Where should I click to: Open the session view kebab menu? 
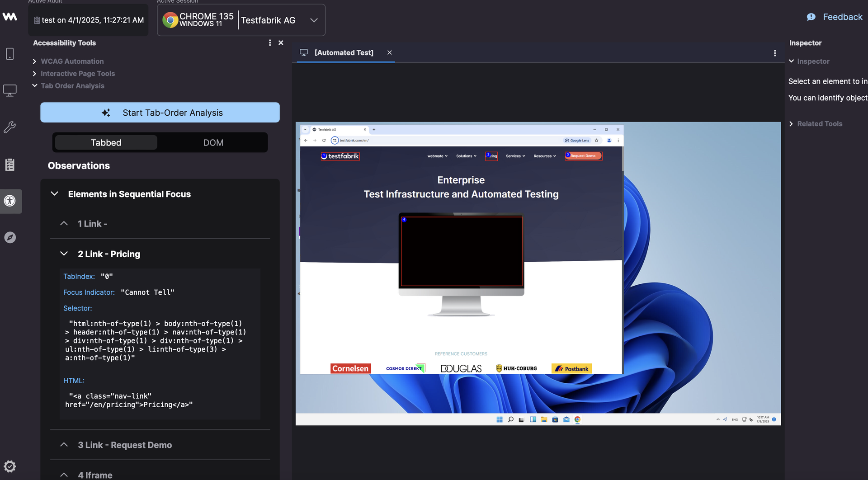click(x=775, y=53)
